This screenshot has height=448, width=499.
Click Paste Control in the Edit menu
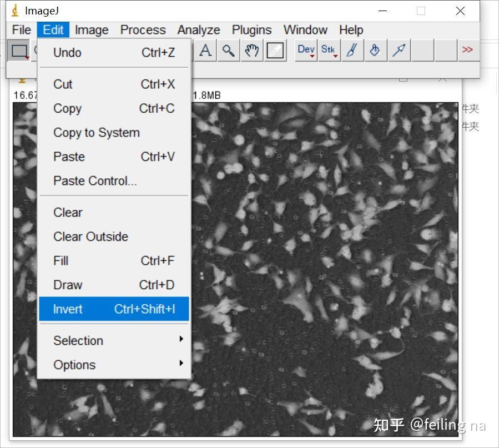pyautogui.click(x=94, y=180)
